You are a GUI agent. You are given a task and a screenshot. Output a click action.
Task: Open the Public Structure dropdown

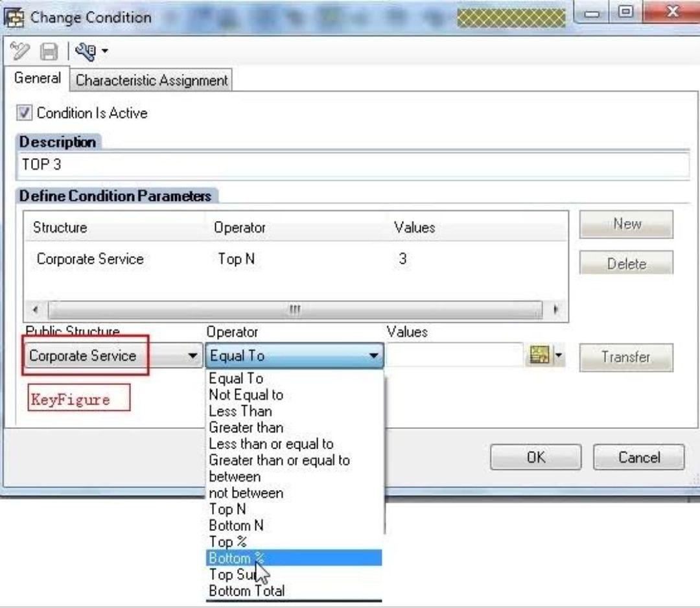click(192, 355)
